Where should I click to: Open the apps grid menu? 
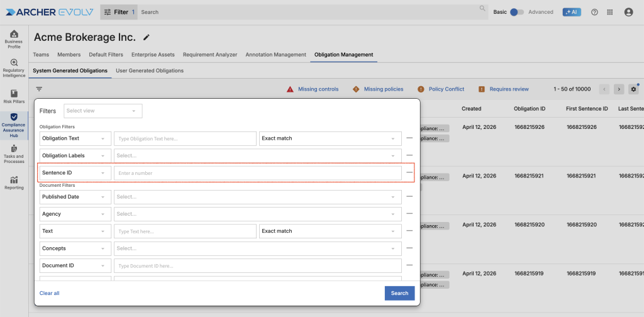coord(610,12)
